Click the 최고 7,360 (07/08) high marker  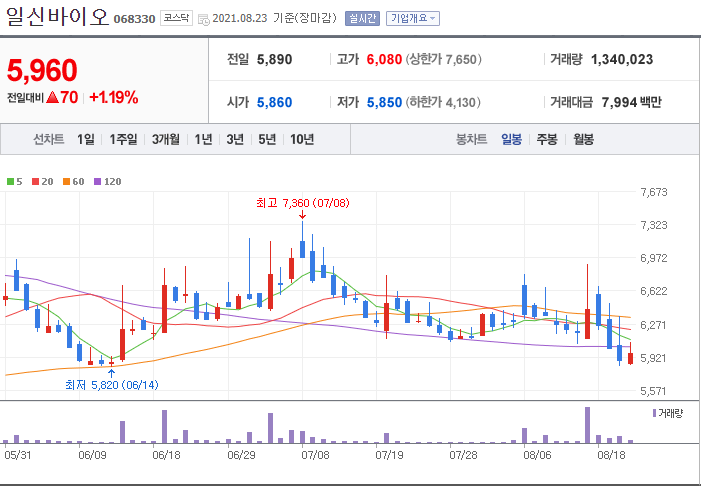[303, 203]
